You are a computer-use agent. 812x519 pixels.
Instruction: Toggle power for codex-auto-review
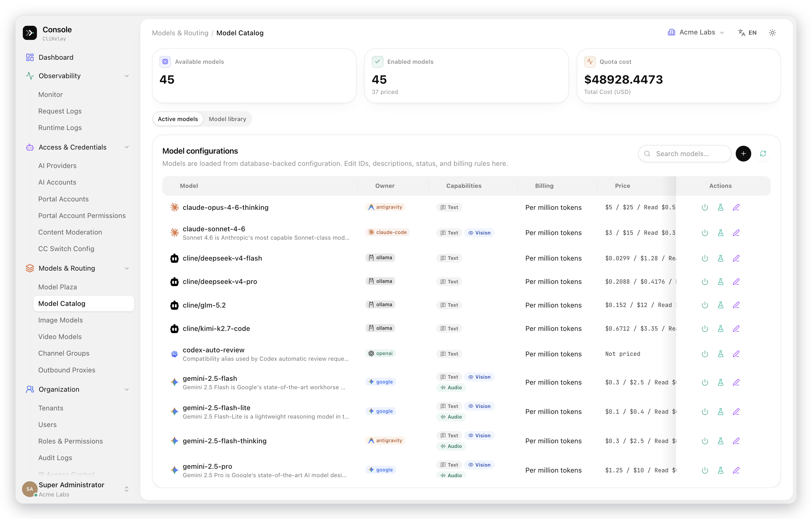pos(705,354)
